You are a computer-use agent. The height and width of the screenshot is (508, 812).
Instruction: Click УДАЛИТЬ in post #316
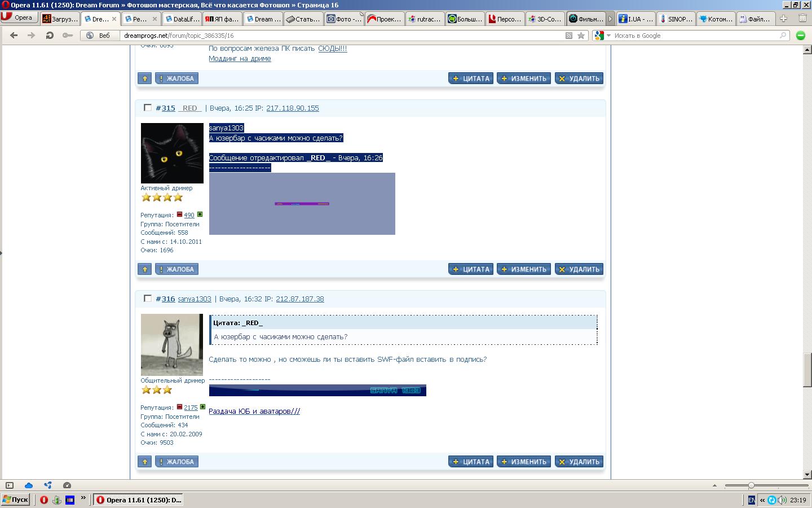(x=579, y=462)
